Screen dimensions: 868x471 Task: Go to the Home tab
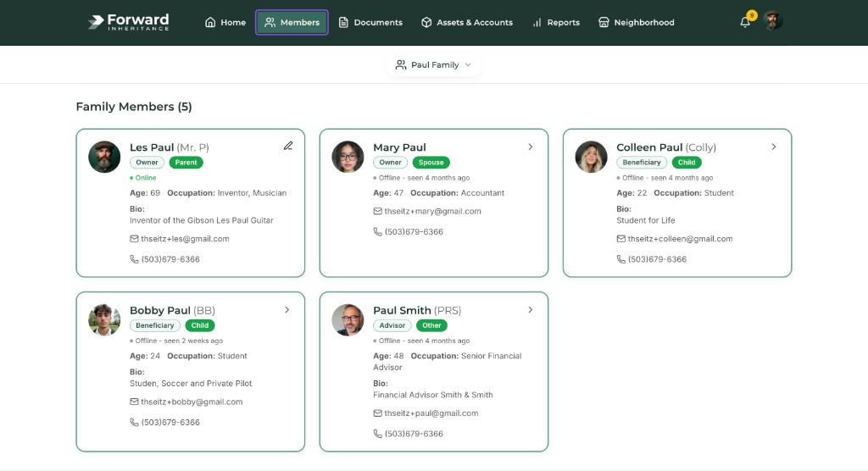click(225, 23)
